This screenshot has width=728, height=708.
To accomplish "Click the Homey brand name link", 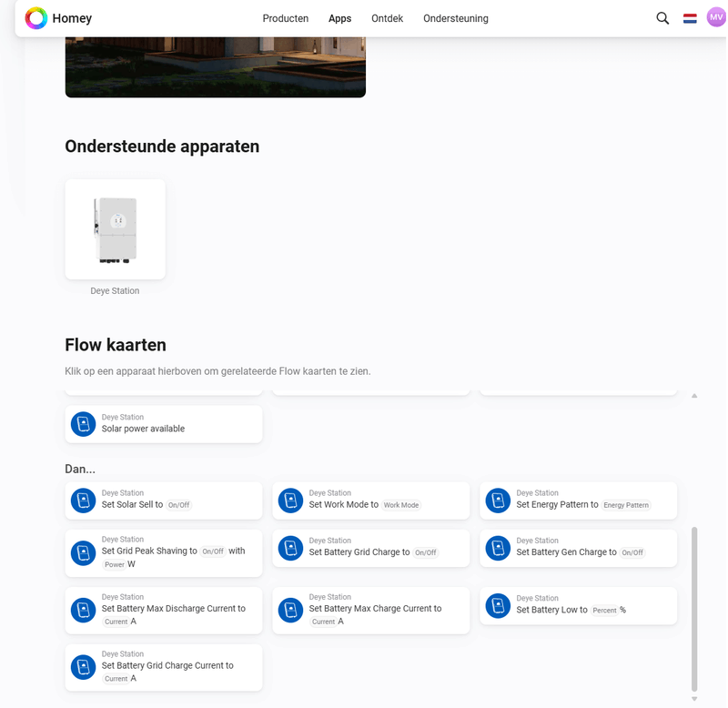I will 72,18.
